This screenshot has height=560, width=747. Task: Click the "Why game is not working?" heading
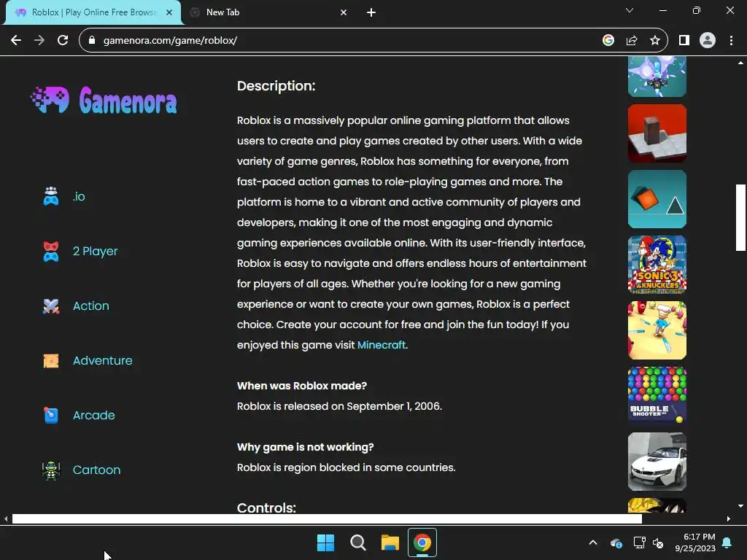pyautogui.click(x=306, y=447)
